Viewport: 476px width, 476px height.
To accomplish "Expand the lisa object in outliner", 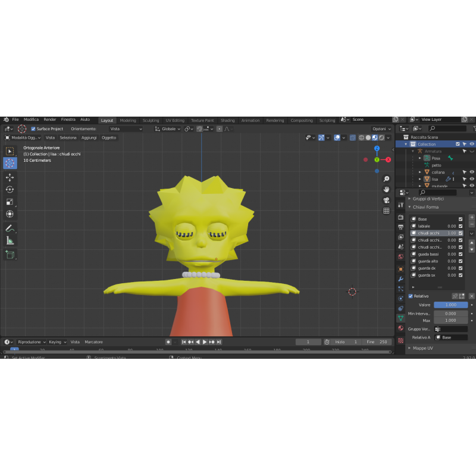I will pos(420,179).
